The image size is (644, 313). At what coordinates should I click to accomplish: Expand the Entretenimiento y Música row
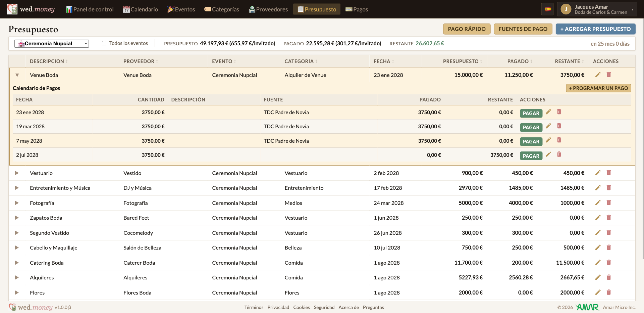[x=17, y=188]
